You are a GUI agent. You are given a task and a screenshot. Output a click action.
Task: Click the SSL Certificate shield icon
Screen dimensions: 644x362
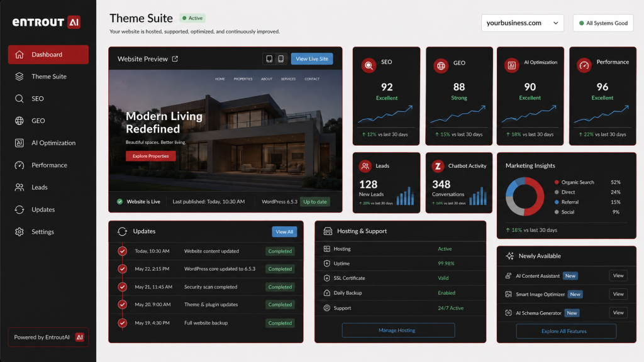point(327,278)
